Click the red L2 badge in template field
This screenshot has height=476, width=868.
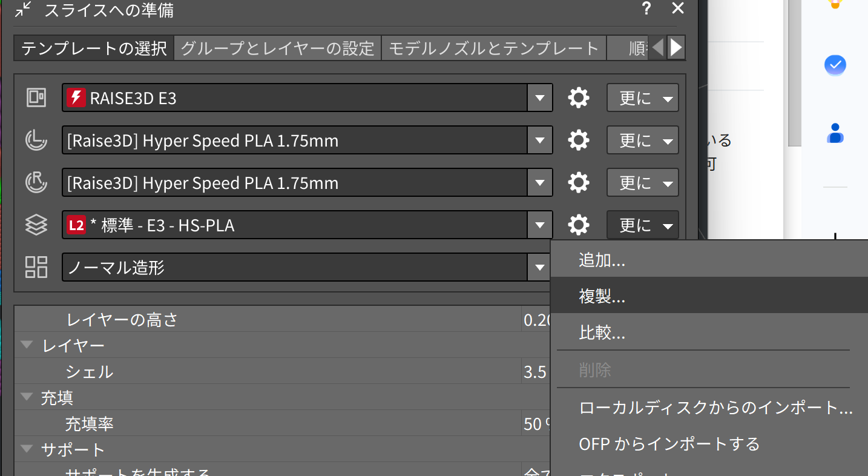[76, 225]
